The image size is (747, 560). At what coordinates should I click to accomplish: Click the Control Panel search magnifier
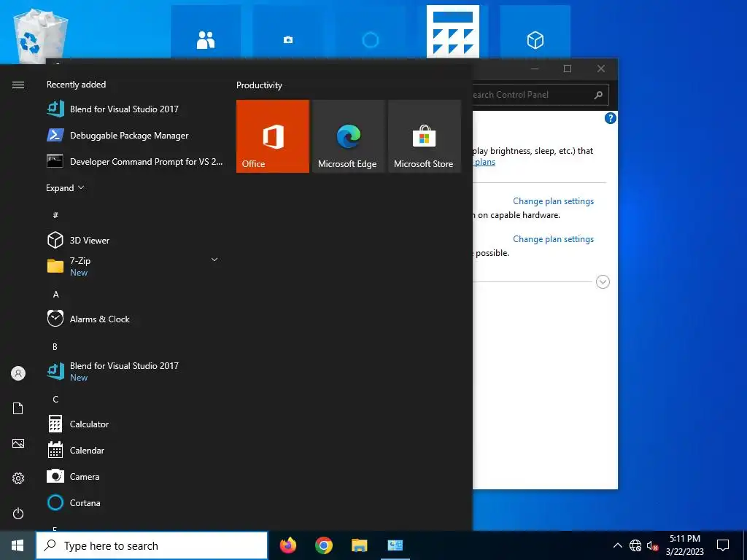(x=598, y=95)
